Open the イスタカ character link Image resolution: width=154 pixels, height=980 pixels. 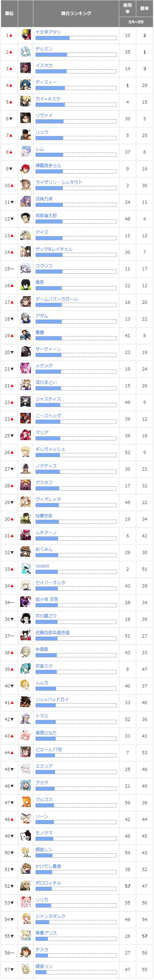tap(44, 65)
